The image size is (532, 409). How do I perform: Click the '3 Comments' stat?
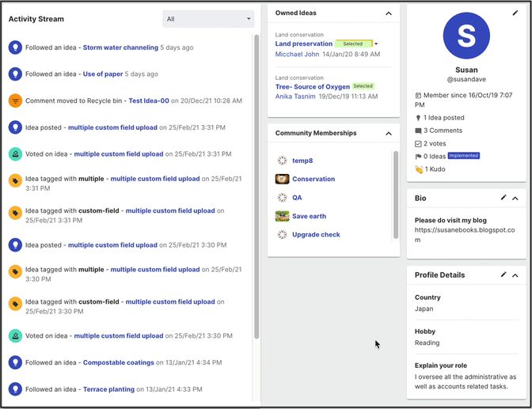[443, 131]
